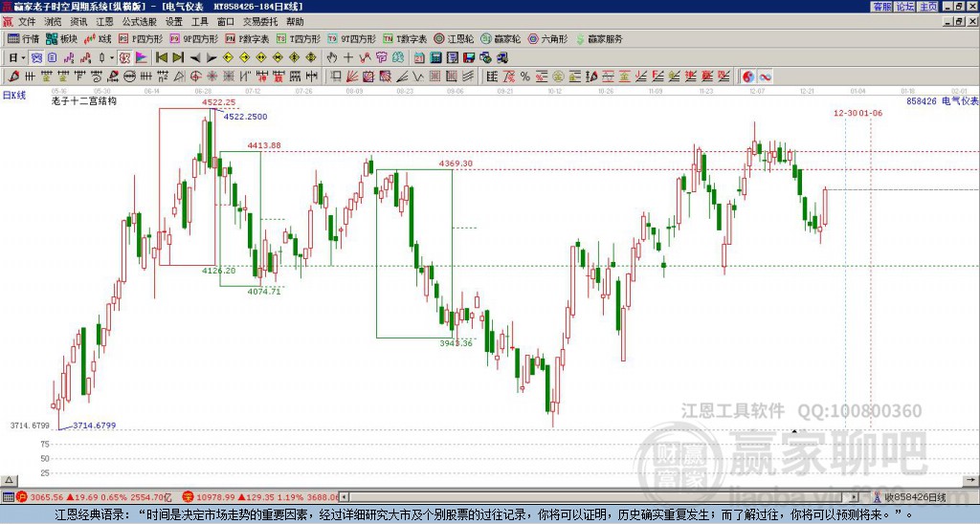Image resolution: width=980 pixels, height=524 pixels.
Task: Expand indicator panel with triangle button
Action: (9, 480)
